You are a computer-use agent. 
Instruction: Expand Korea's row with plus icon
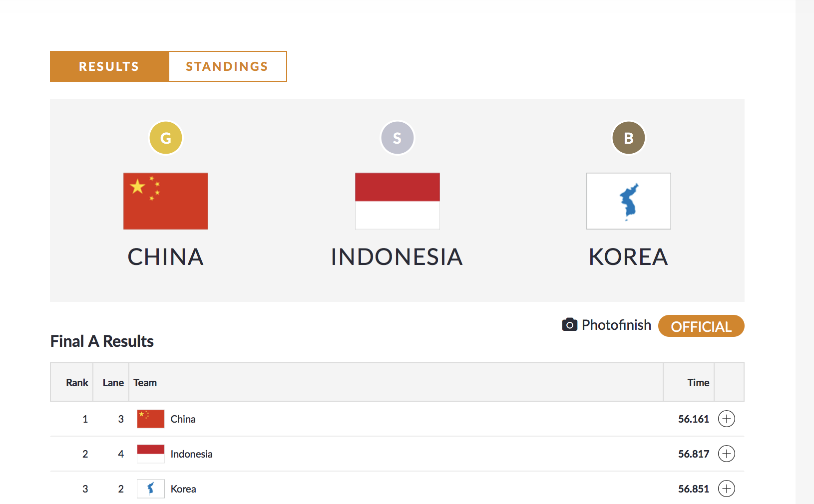pyautogui.click(x=726, y=489)
